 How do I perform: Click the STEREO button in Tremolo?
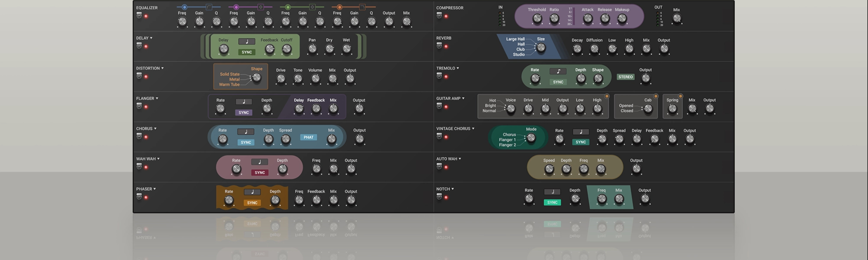(625, 77)
